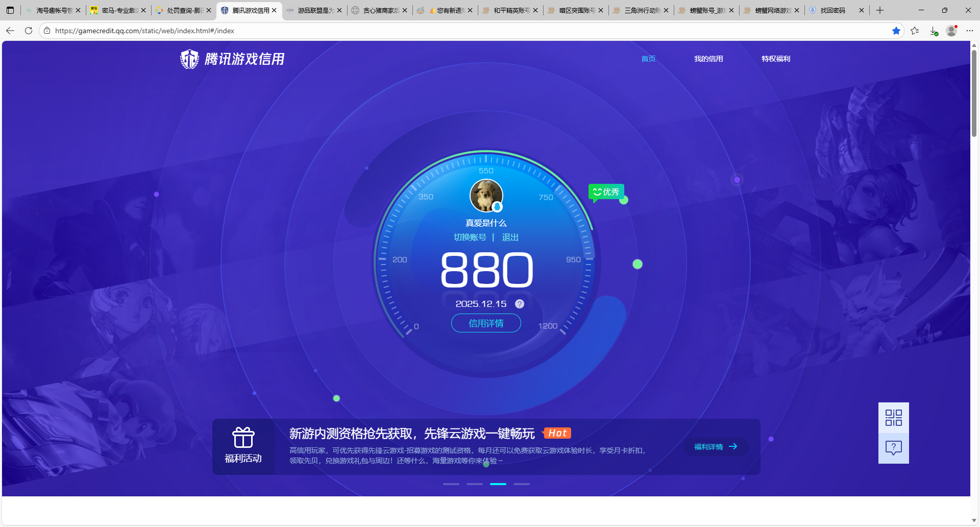Viewport: 980px width, 527px height.
Task: Switch to the 找回密码 browser tab
Action: (x=832, y=10)
